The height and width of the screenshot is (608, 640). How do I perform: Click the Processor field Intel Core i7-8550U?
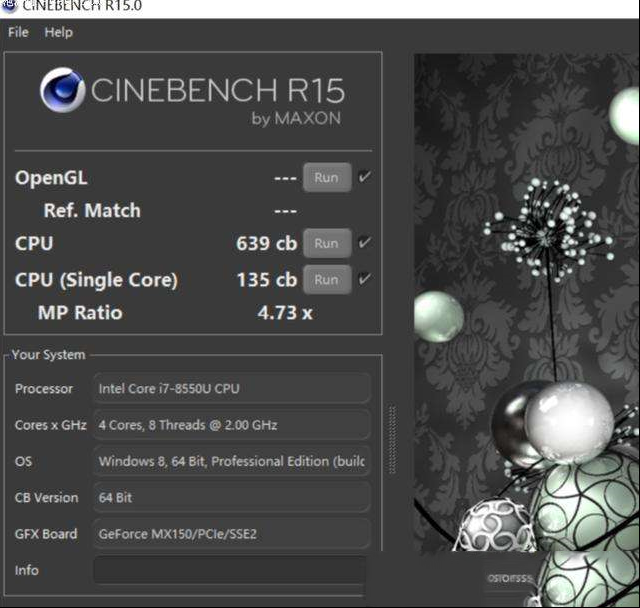[232, 388]
